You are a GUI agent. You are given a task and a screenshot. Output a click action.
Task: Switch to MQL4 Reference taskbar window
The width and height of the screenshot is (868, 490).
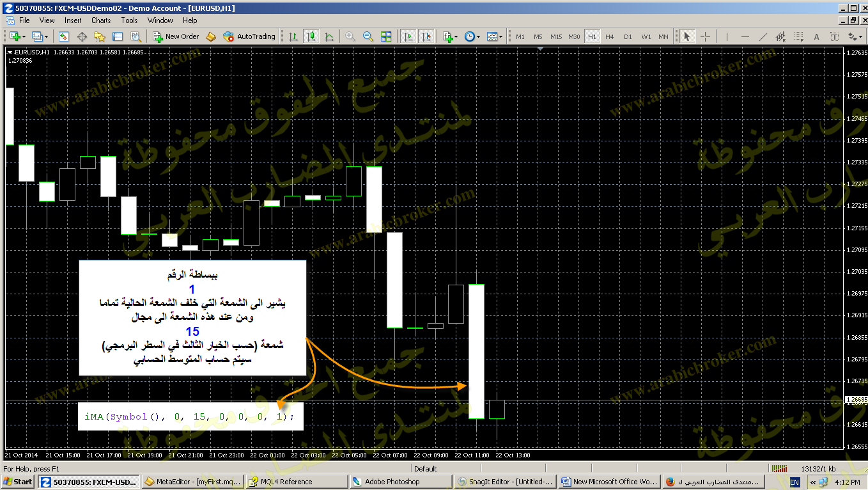297,482
